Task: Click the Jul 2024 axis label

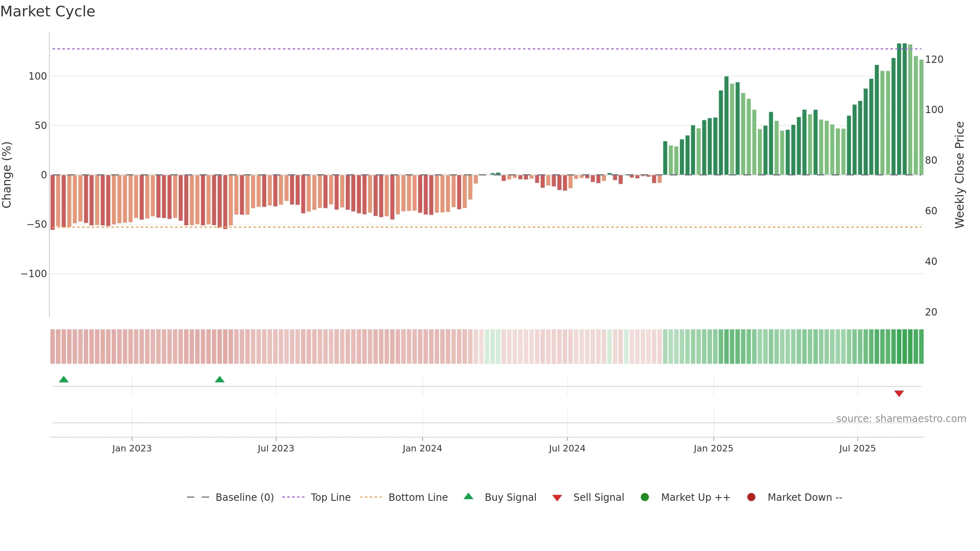Action: 567,449
